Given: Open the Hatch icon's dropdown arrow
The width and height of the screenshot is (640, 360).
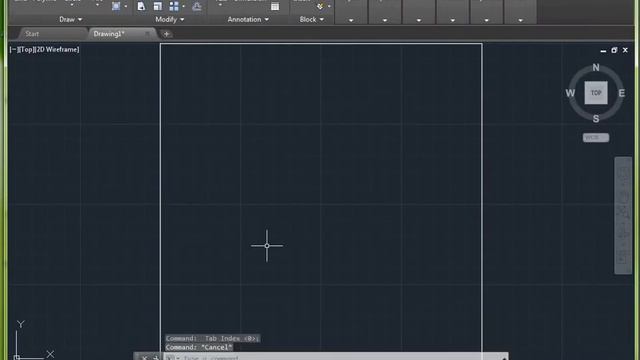Looking at the screenshot, I should point(126,7).
